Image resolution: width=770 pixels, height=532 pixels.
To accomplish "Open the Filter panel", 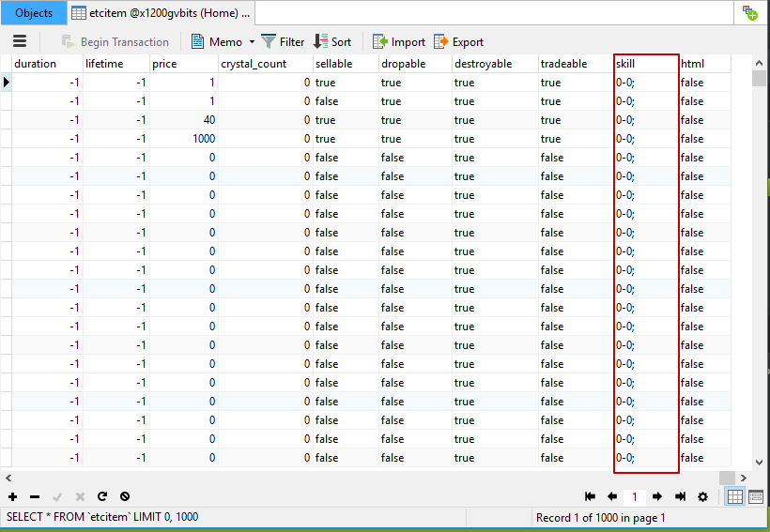I will pos(283,41).
